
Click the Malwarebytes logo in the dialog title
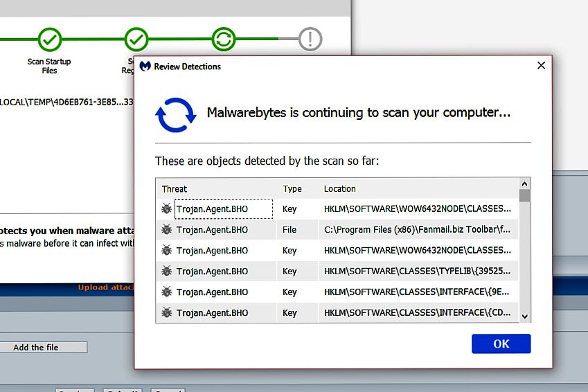click(145, 66)
